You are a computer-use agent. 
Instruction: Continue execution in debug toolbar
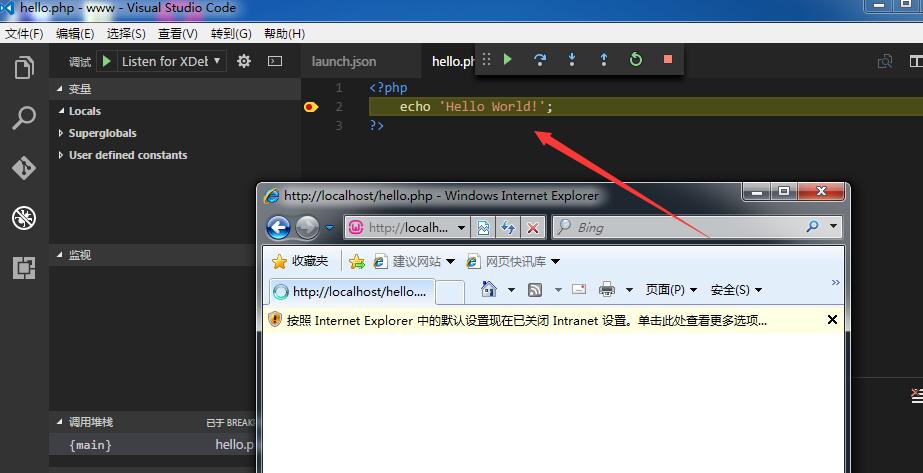(x=508, y=59)
